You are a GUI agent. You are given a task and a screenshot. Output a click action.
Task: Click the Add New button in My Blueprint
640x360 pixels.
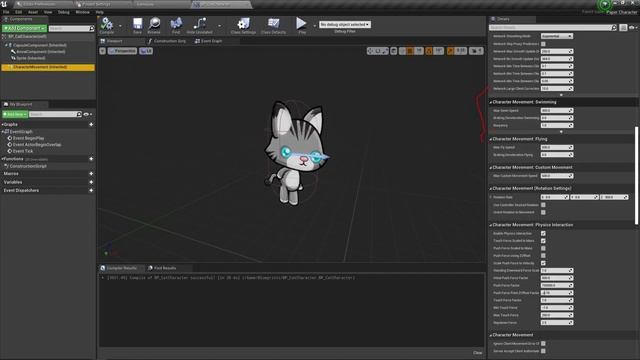coord(15,114)
